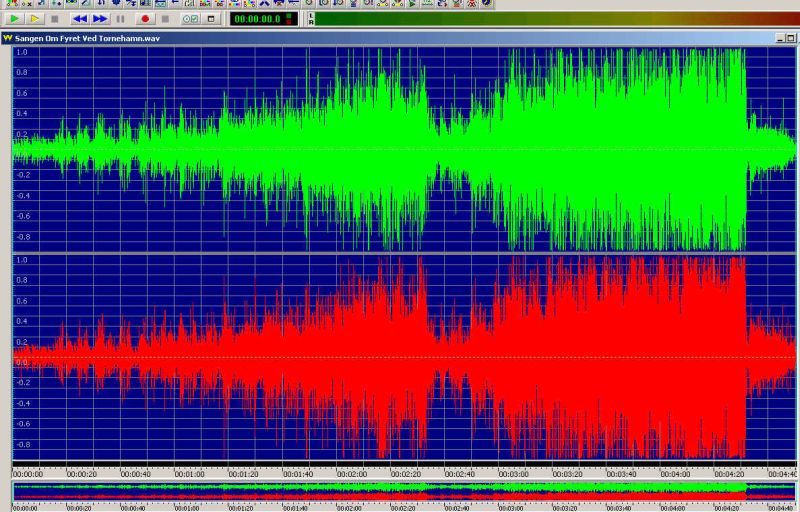The height and width of the screenshot is (512, 800).
Task: Click the Rewind double-arrow button
Action: click(x=79, y=18)
